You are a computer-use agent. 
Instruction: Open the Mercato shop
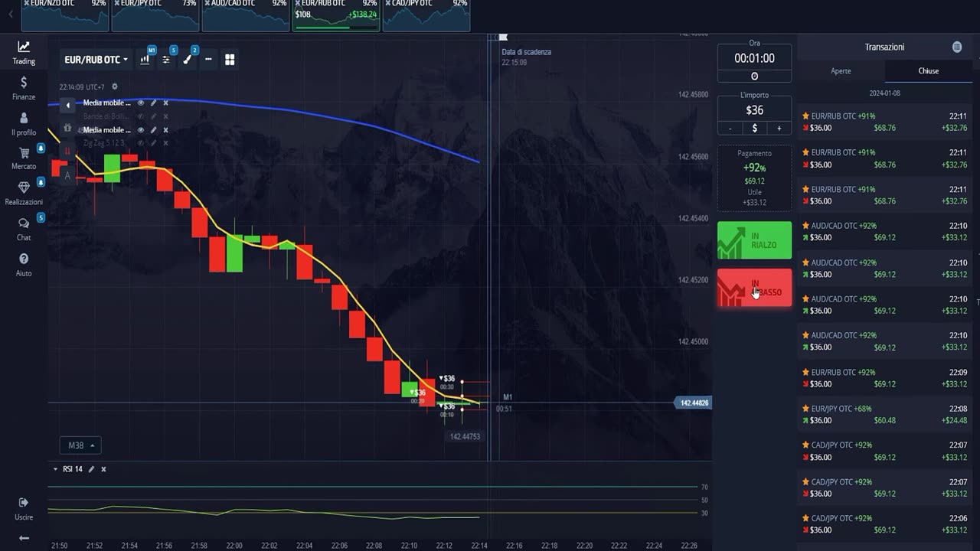pos(24,158)
